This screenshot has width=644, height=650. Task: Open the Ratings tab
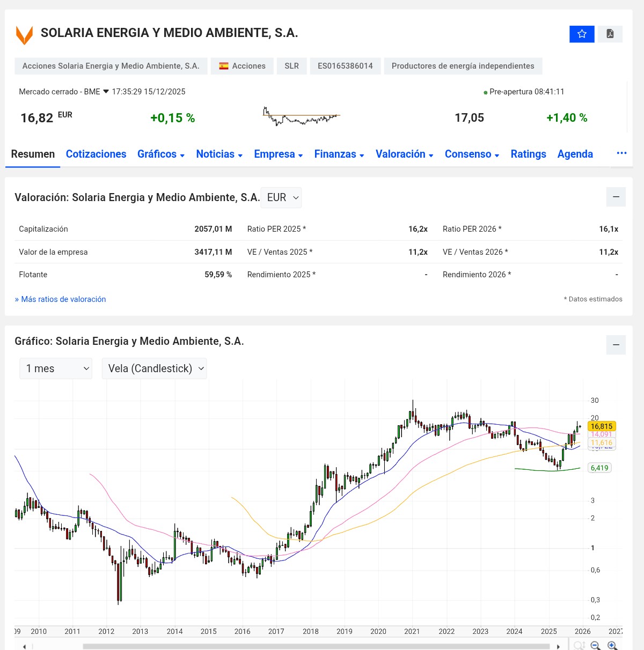point(529,154)
